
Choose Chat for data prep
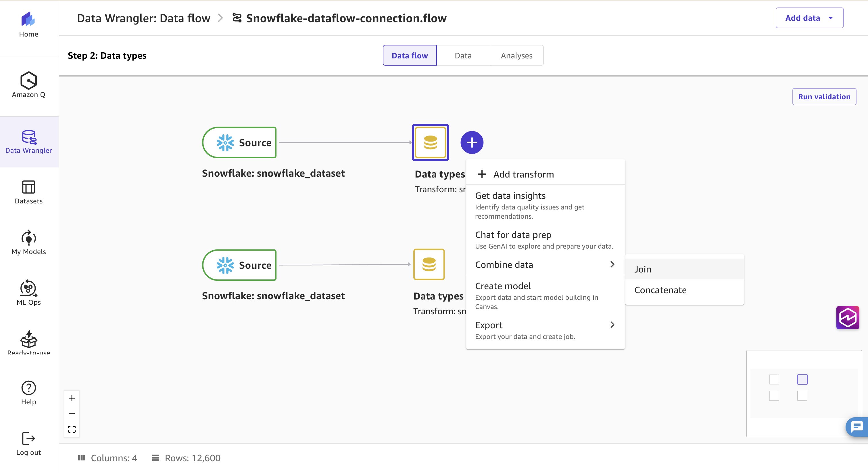(545, 240)
